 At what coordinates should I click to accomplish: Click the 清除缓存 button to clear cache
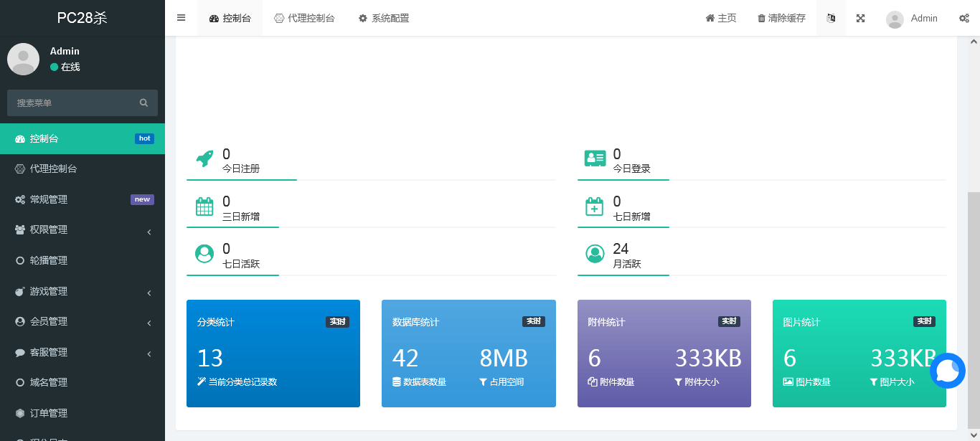pos(781,18)
